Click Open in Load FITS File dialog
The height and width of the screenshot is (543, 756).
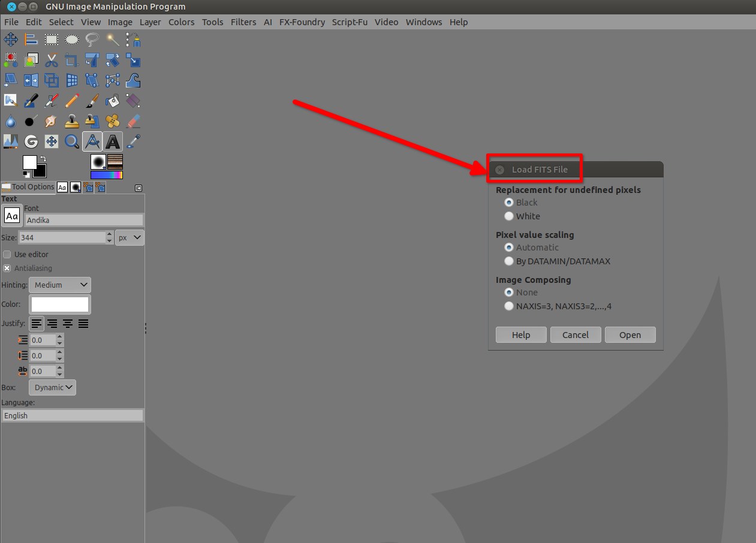(630, 335)
